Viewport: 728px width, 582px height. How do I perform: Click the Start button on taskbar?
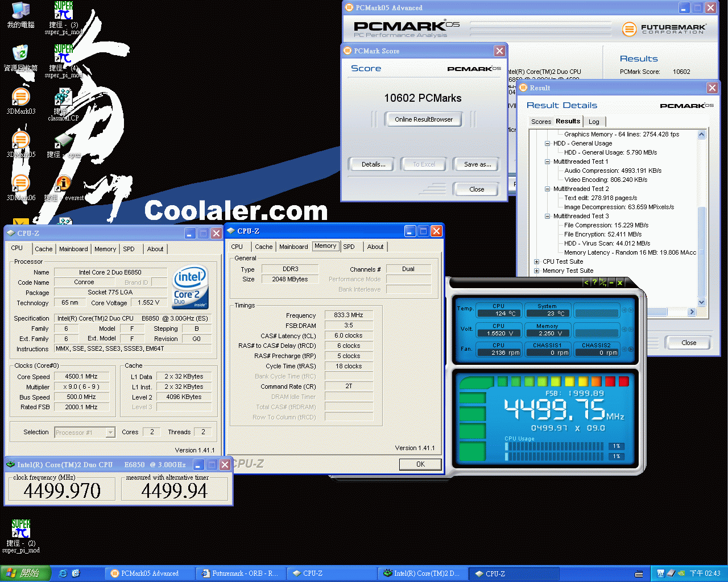pyautogui.click(x=25, y=573)
